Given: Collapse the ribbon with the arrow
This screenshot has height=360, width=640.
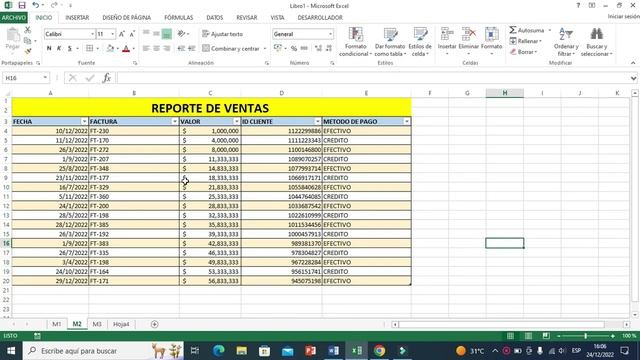Looking at the screenshot, I should click(633, 63).
